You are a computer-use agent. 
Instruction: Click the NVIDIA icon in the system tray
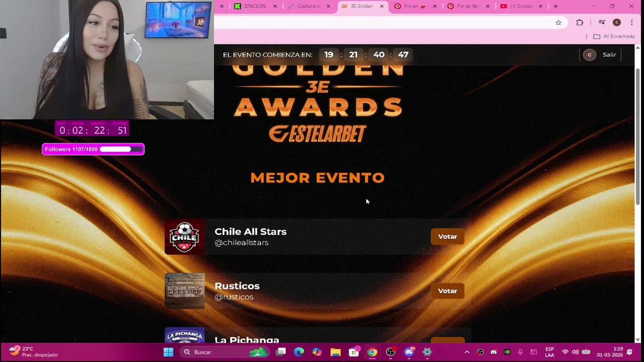click(x=507, y=352)
